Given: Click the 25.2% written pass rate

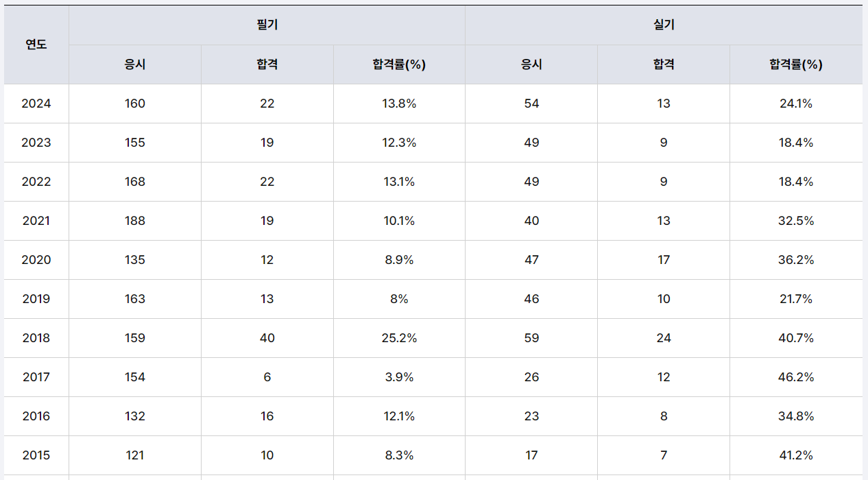Looking at the screenshot, I should coord(399,338).
